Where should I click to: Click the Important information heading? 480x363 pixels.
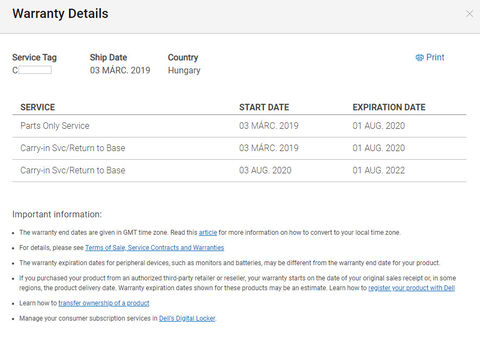(57, 214)
